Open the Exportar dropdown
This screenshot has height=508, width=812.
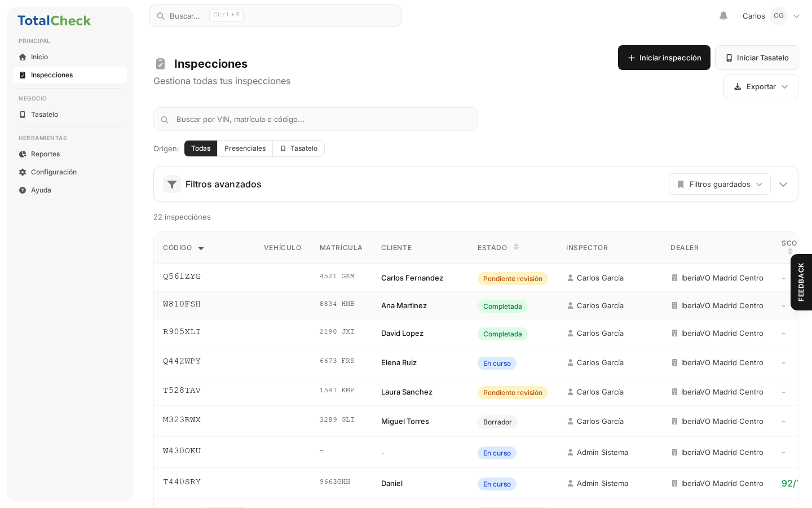pos(761,86)
